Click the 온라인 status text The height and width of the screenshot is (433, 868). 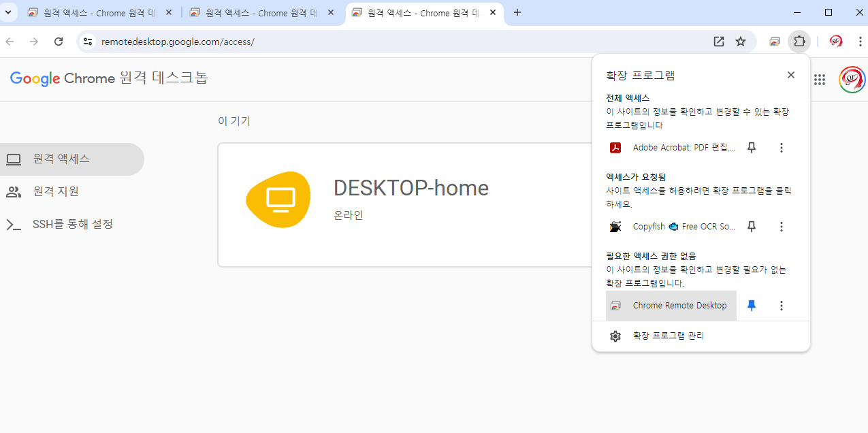pyautogui.click(x=349, y=215)
